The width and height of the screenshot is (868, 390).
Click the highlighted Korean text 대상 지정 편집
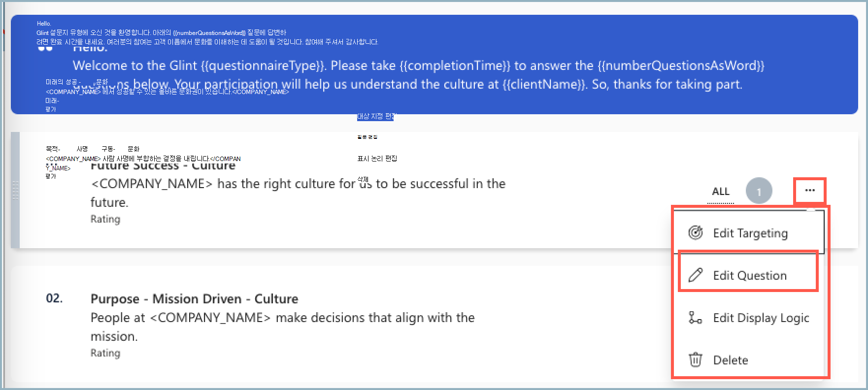pyautogui.click(x=375, y=117)
